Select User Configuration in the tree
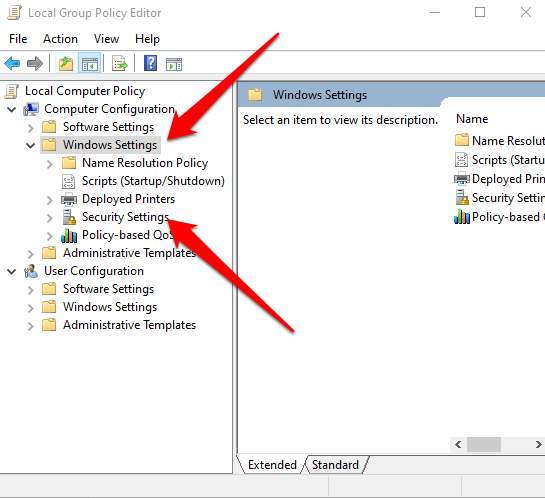 [x=94, y=271]
